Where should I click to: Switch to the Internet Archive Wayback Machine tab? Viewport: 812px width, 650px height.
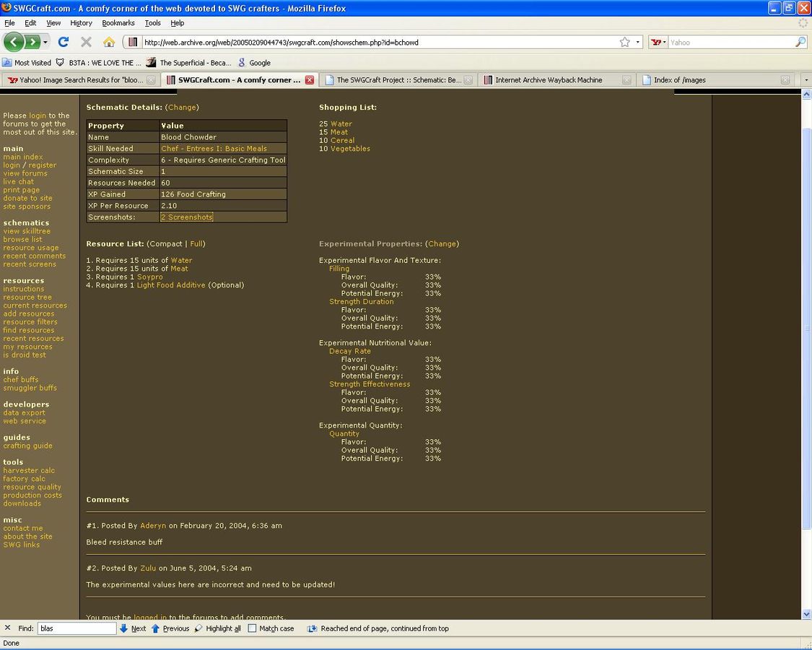coord(549,80)
